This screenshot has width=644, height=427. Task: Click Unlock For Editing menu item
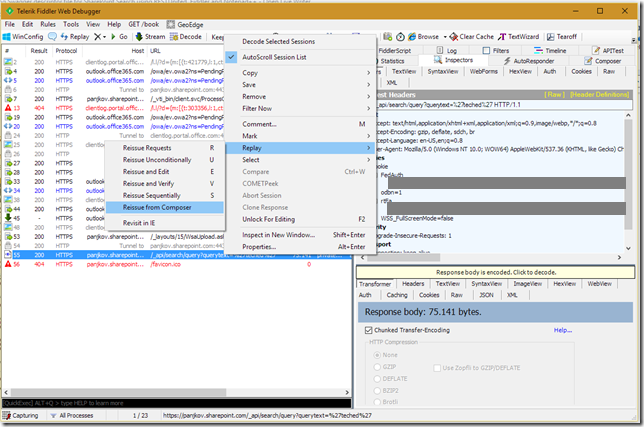point(300,219)
